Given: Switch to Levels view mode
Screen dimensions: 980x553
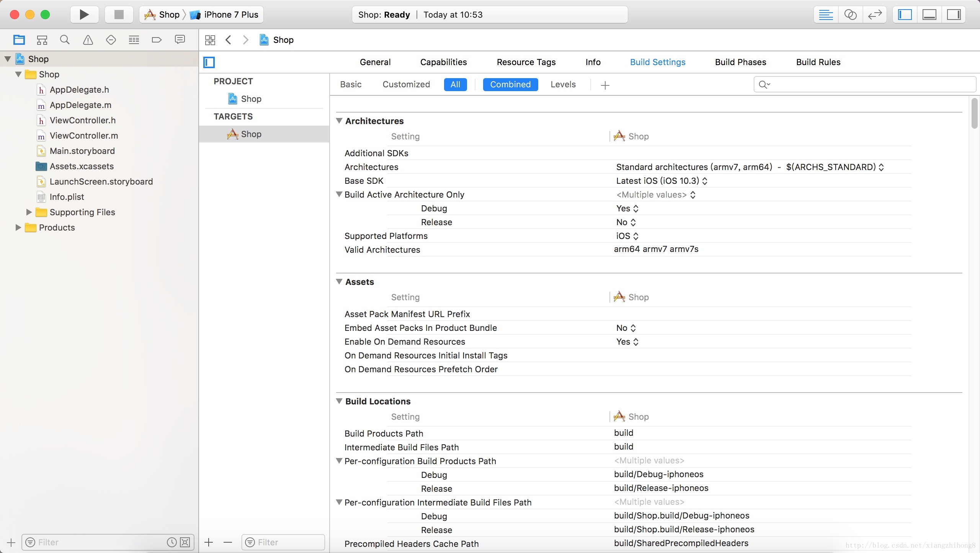Looking at the screenshot, I should (x=563, y=84).
